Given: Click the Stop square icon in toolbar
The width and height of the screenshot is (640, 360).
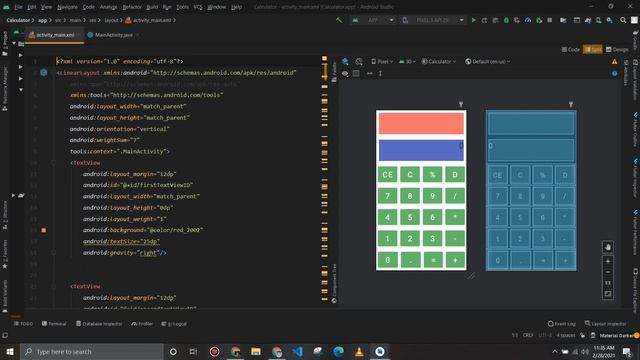Looking at the screenshot, I should [550, 20].
